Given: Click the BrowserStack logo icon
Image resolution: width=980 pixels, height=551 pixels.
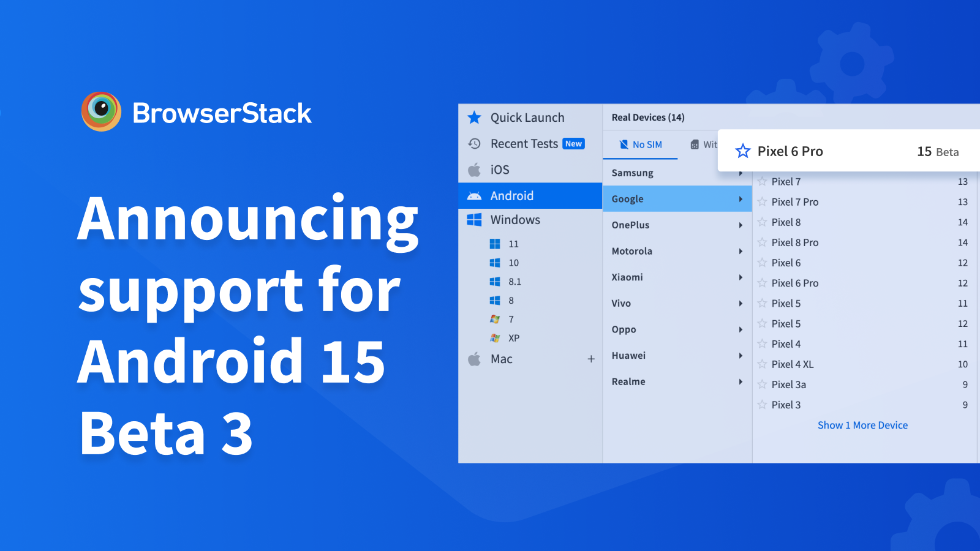Looking at the screenshot, I should pyautogui.click(x=101, y=111).
